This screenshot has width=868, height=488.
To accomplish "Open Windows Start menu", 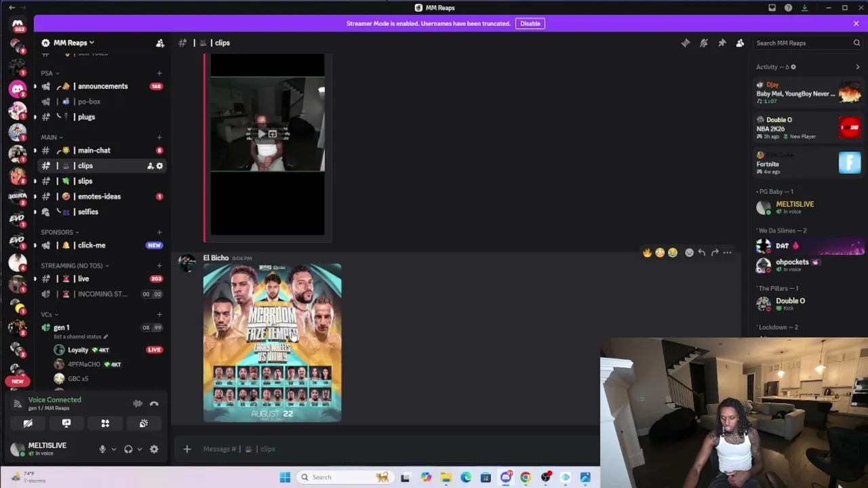I will pos(285,477).
